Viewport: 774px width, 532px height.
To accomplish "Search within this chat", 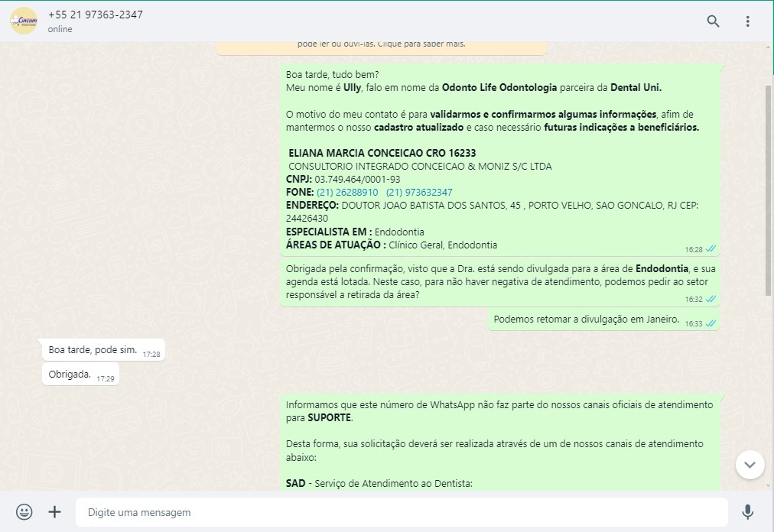I will [x=713, y=21].
